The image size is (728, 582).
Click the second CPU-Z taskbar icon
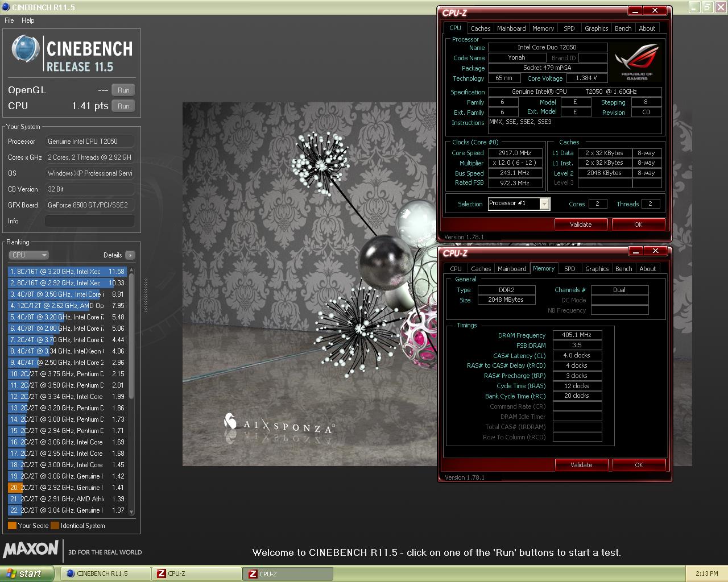253,573
